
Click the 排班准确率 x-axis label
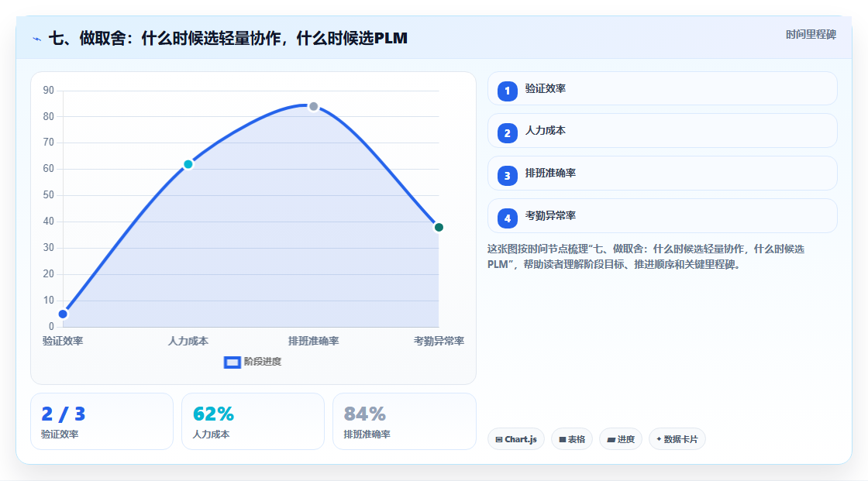(313, 341)
